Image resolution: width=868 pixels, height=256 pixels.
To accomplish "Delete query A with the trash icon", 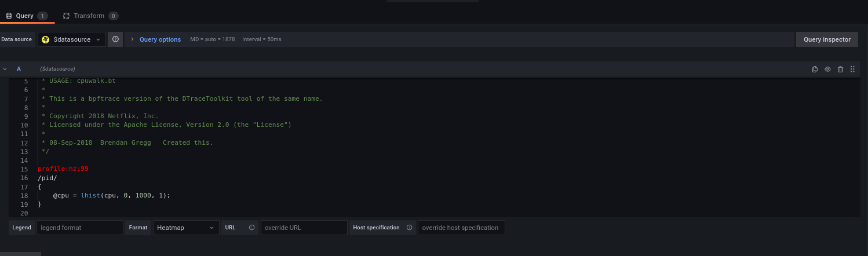I will pos(840,70).
